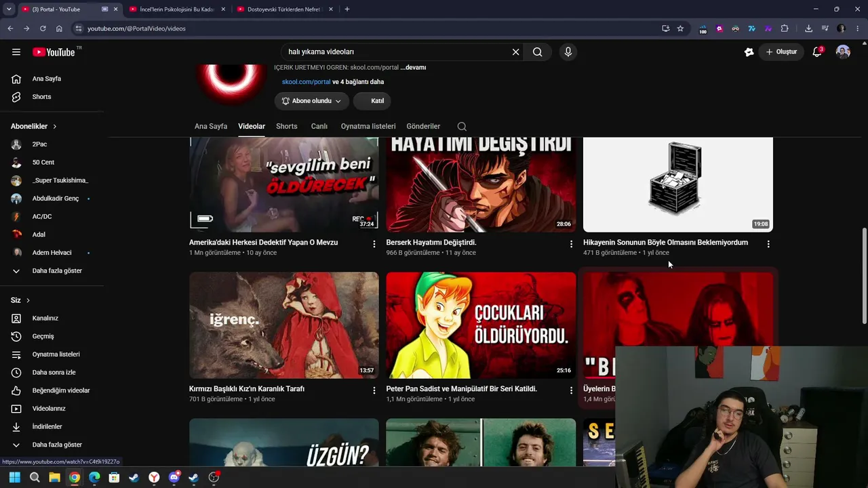Click the blue 7TV extension icon
The height and width of the screenshot is (488, 868).
pos(751,28)
